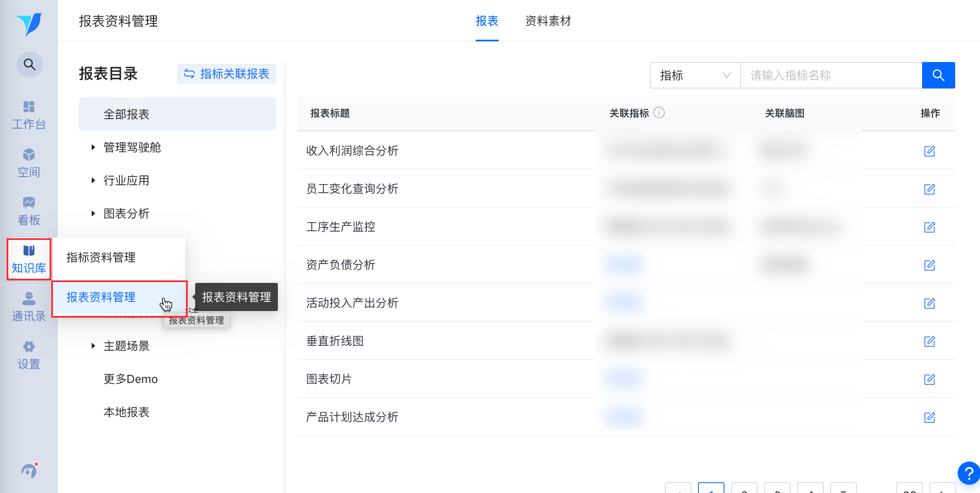Click the blue help question-mark button
This screenshot has height=493, width=980.
[x=968, y=472]
